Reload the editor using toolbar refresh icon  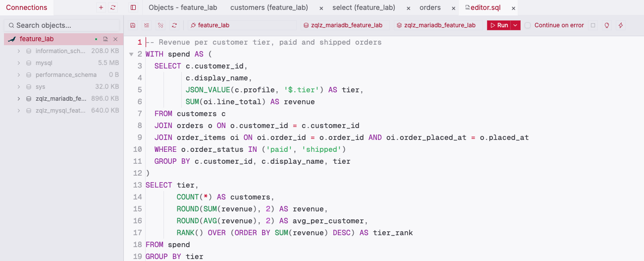coord(174,25)
